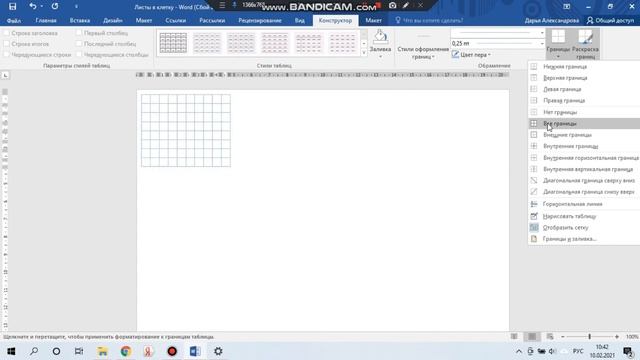Toggle the Чередующиеся строки checkbox
640x360 pixels.
click(7, 54)
